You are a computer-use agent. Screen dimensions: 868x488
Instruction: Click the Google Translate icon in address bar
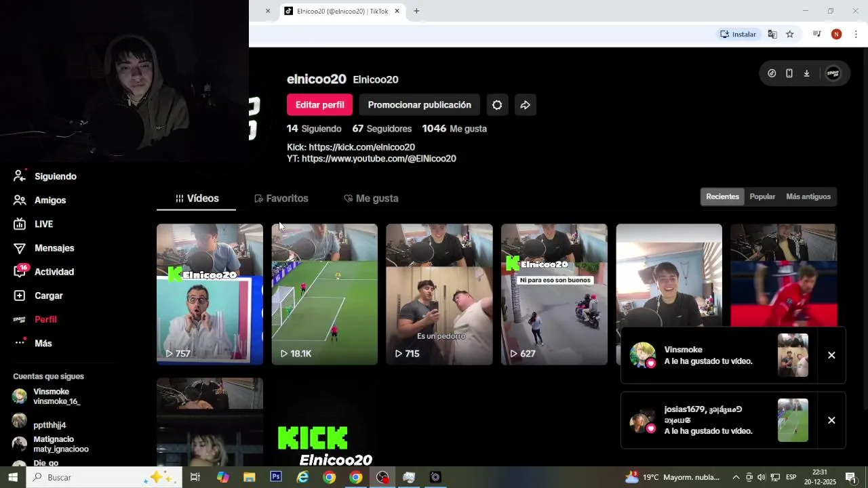tap(772, 34)
